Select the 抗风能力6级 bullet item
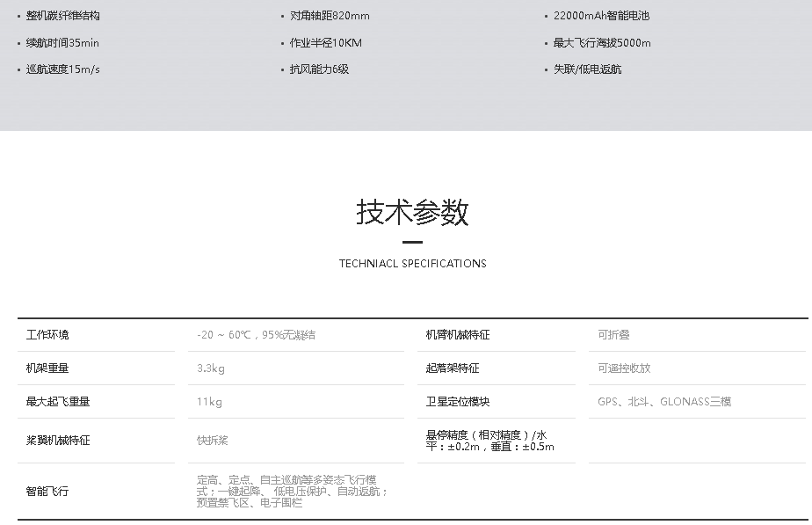Screen dimensions: 812x525 (x=319, y=69)
